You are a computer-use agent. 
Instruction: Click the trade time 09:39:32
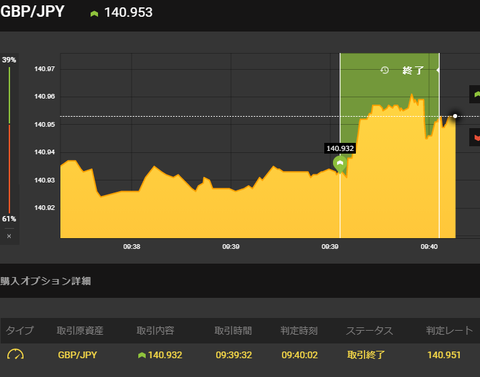234,355
